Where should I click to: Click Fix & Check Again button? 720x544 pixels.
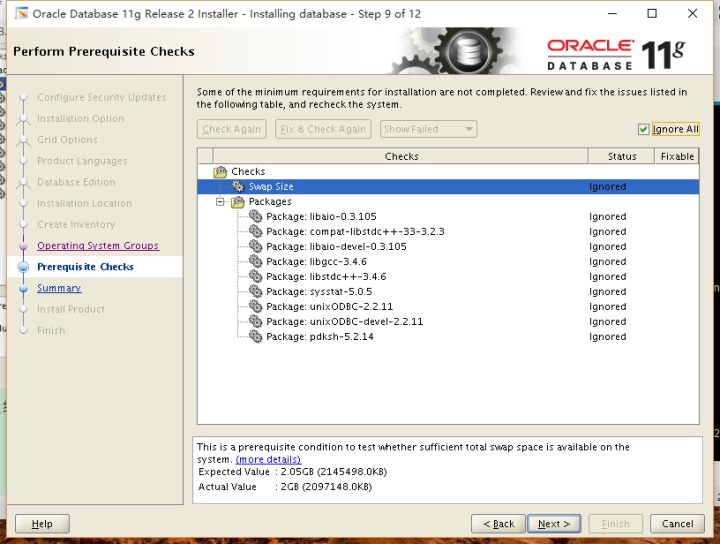click(323, 129)
